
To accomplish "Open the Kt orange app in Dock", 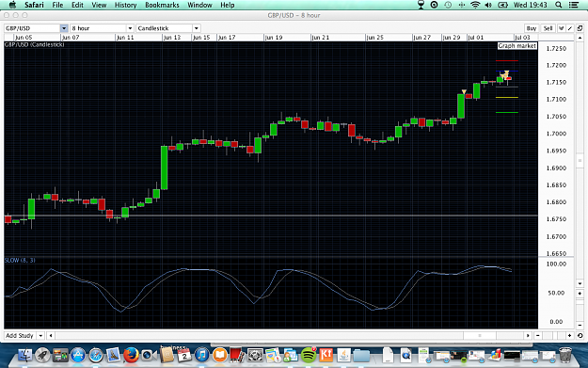I will click(326, 355).
